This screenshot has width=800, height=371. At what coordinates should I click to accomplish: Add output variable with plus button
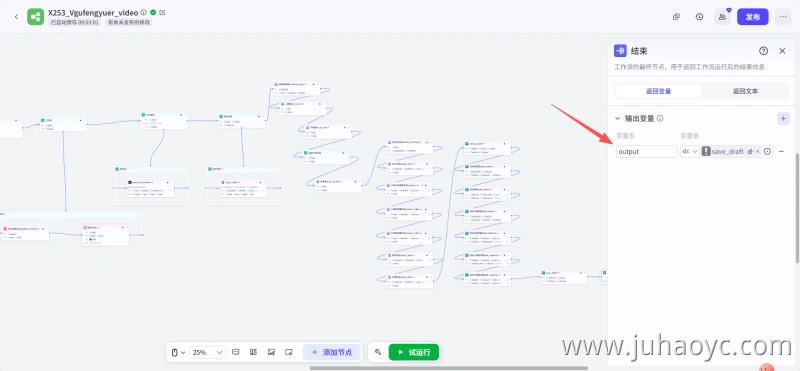[783, 118]
